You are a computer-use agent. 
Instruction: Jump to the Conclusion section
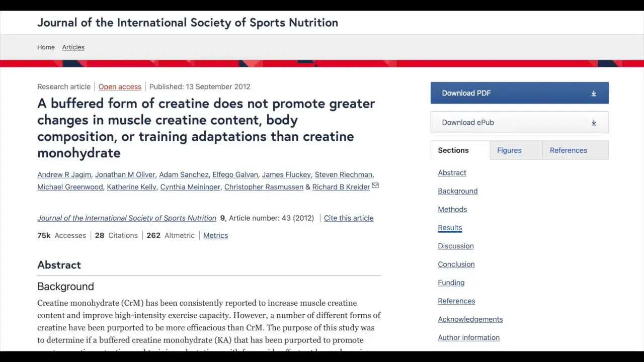456,264
